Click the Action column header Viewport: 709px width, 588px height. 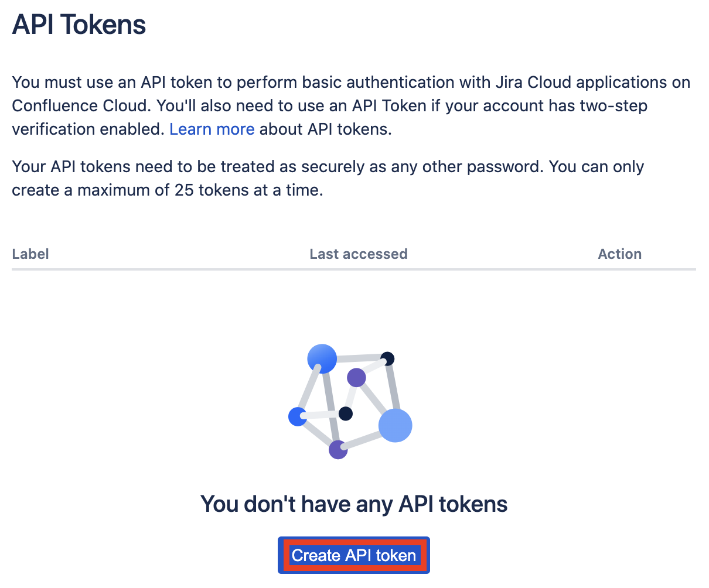click(620, 254)
